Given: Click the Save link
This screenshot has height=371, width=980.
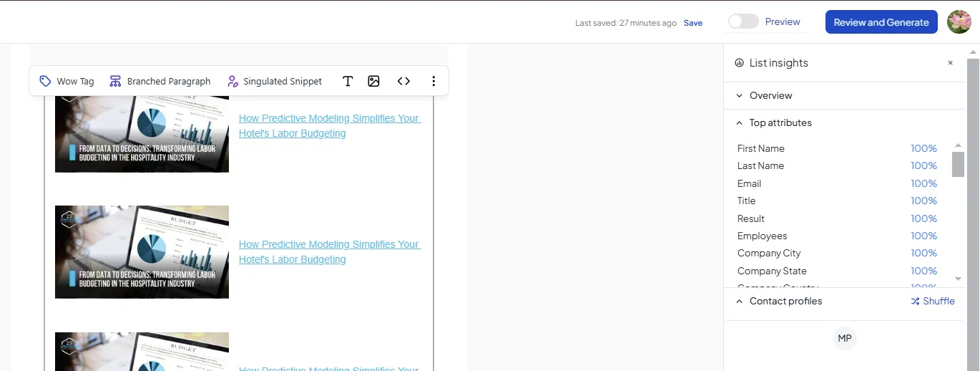Looking at the screenshot, I should [693, 23].
